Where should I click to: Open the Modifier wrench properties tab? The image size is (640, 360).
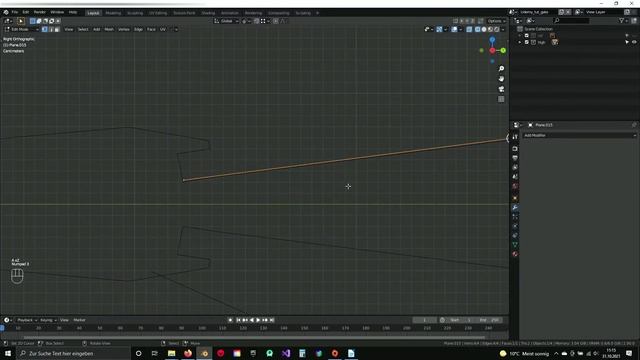pos(515,208)
